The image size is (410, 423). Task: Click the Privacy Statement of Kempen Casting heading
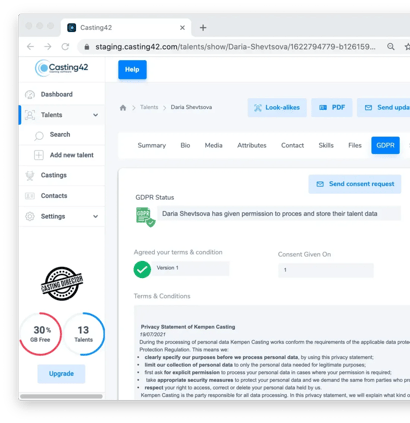[188, 327]
